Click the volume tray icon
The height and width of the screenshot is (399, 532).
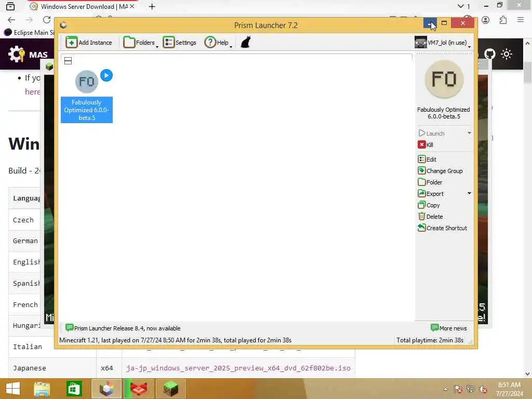tap(483, 389)
